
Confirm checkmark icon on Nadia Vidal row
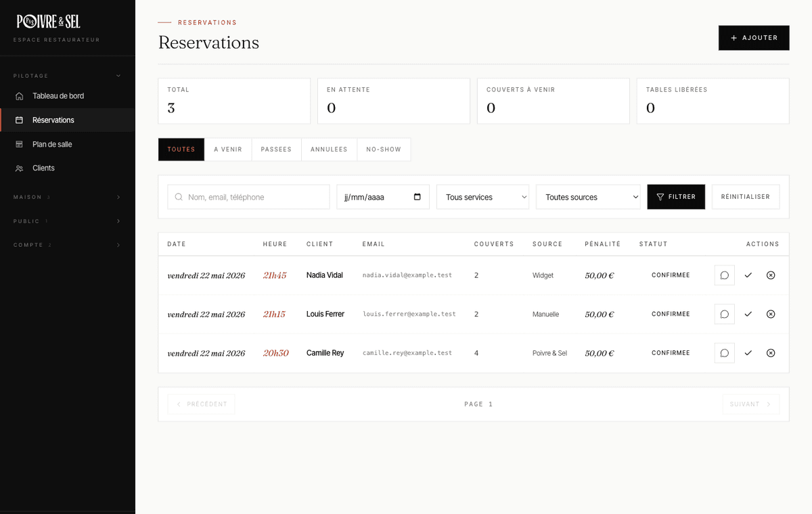click(748, 275)
